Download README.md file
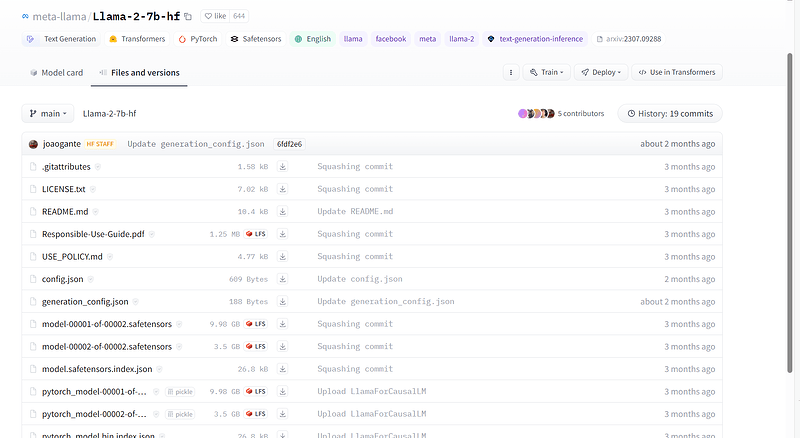Viewport: 800px width, 438px height. pos(283,211)
